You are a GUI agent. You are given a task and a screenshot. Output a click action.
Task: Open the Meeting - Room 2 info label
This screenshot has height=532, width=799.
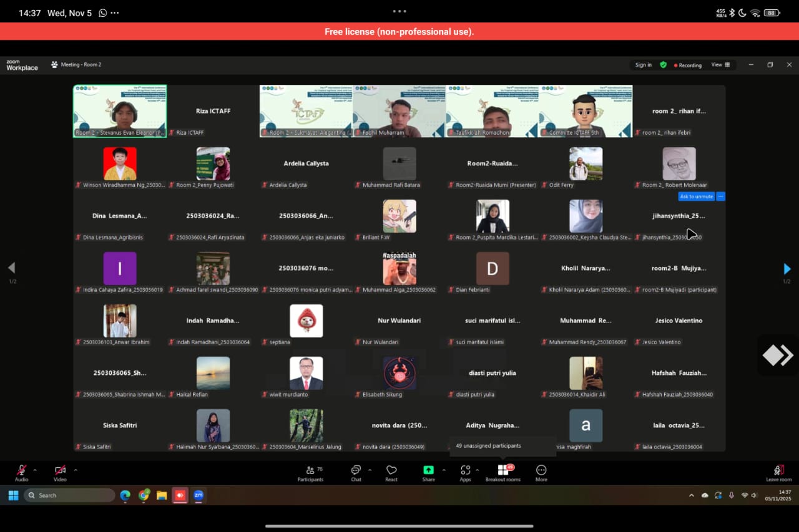click(76, 65)
